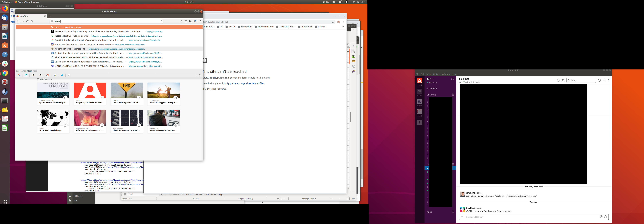Expand the A²I² workspace menu
Image resolution: width=644 pixels, height=224 pixels.
(430, 79)
